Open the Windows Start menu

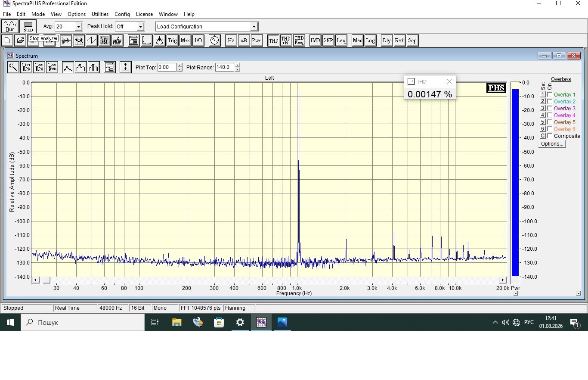pyautogui.click(x=10, y=322)
